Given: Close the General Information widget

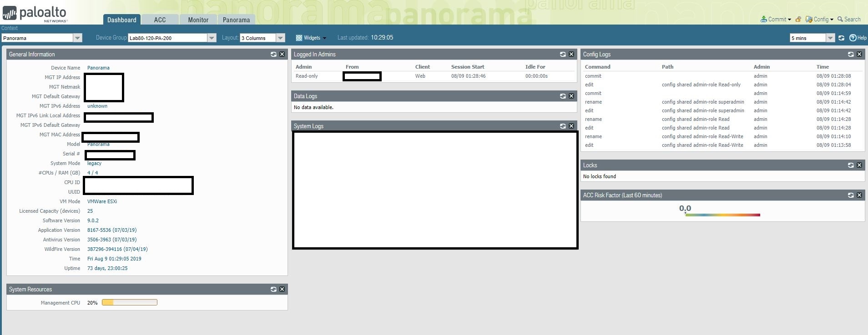Looking at the screenshot, I should click(282, 54).
